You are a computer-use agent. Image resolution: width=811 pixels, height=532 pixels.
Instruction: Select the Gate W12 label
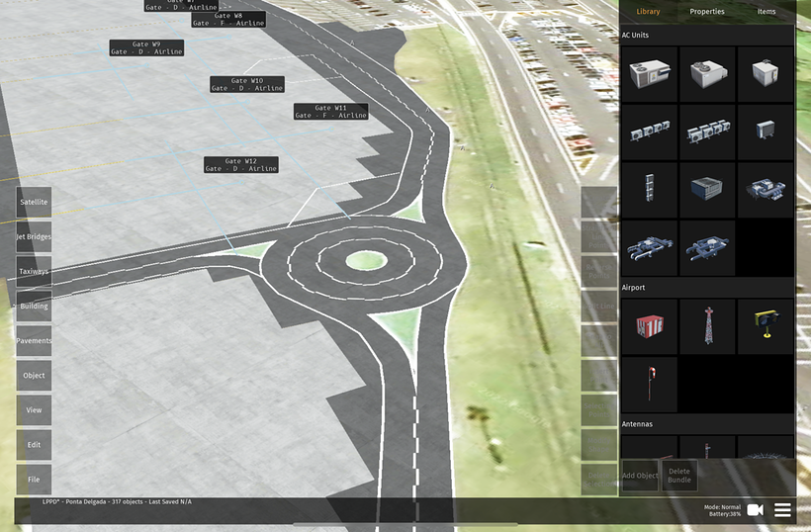241,165
